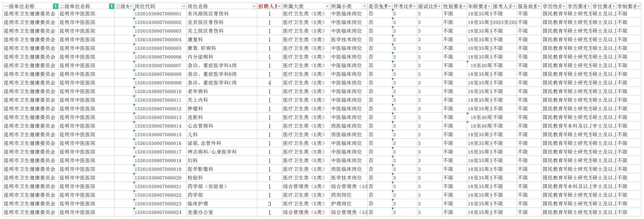Viewport: 644px width, 219px height.
Task: Open the 年龄要求 column filter dropdown
Action: 489,6
